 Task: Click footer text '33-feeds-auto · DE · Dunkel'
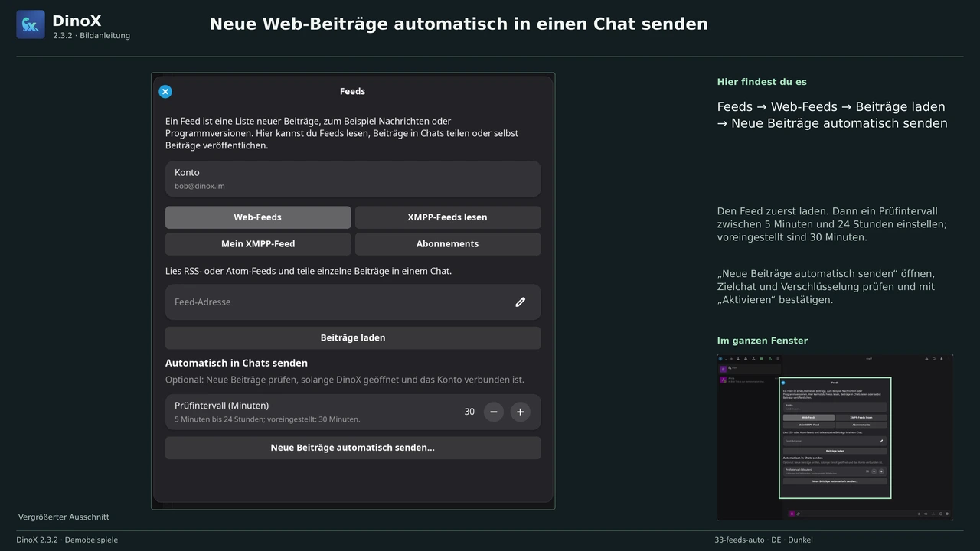(763, 540)
